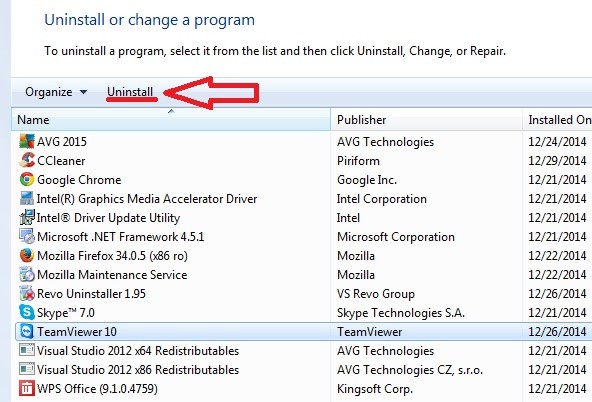Sort by the Publisher column header
This screenshot has height=402, width=592.
426,120
